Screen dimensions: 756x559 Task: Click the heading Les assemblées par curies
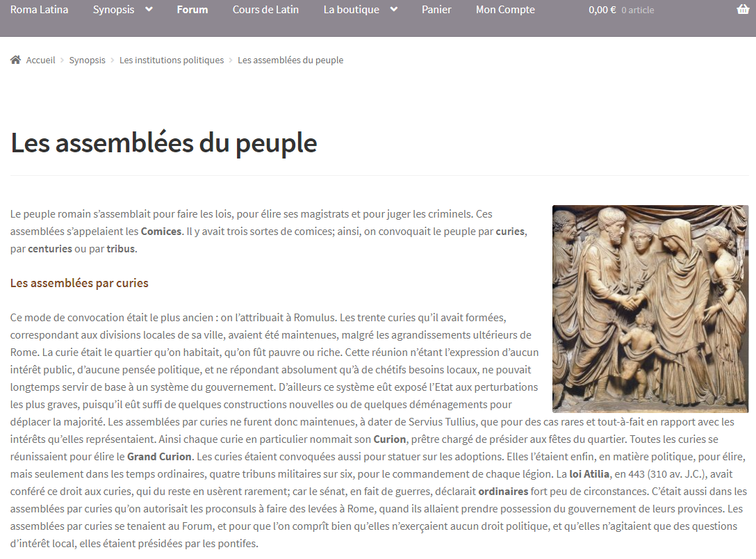(79, 283)
